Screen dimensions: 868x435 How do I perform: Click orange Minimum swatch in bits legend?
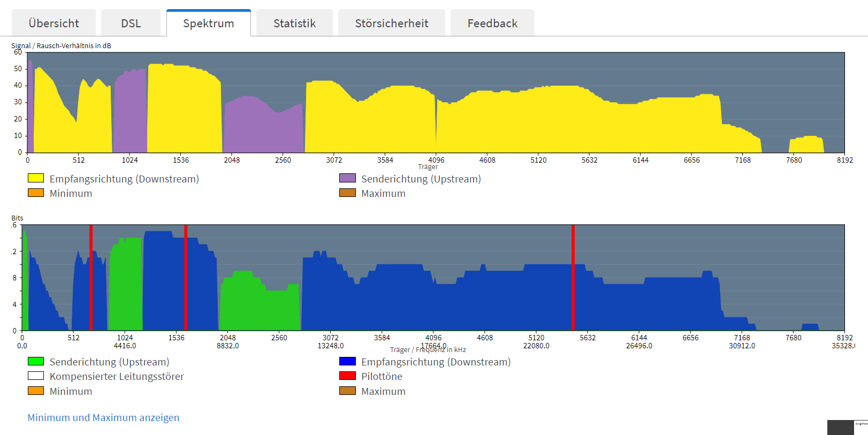tap(36, 391)
